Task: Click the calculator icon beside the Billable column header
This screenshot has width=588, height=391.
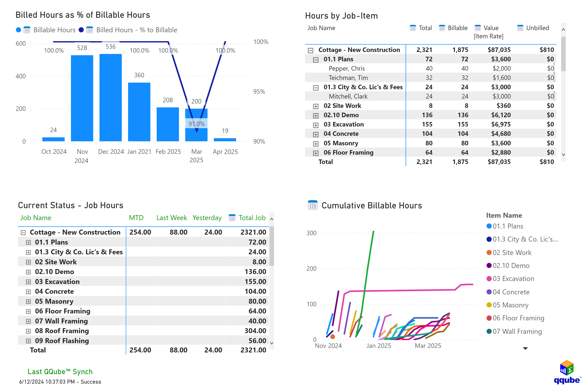Action: point(443,28)
